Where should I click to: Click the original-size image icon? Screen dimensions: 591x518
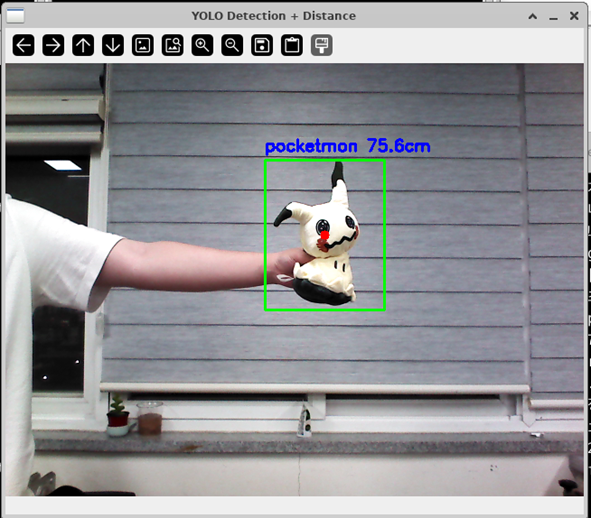tap(142, 45)
